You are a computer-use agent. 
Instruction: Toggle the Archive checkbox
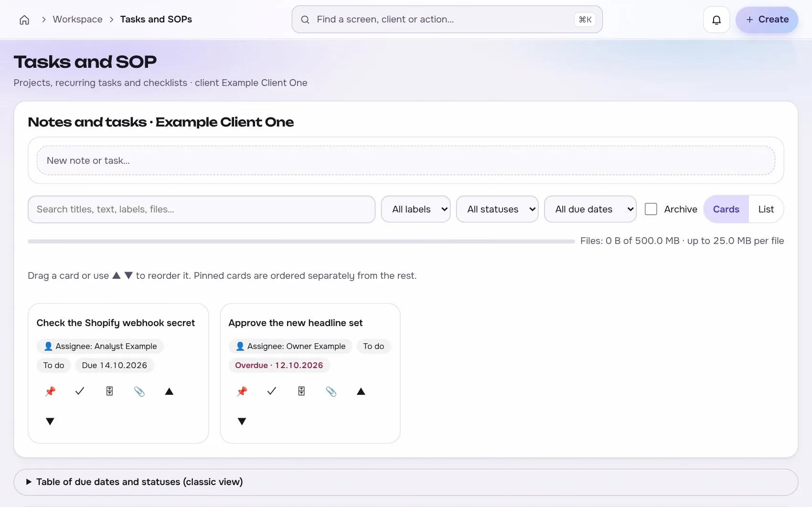[x=651, y=209]
